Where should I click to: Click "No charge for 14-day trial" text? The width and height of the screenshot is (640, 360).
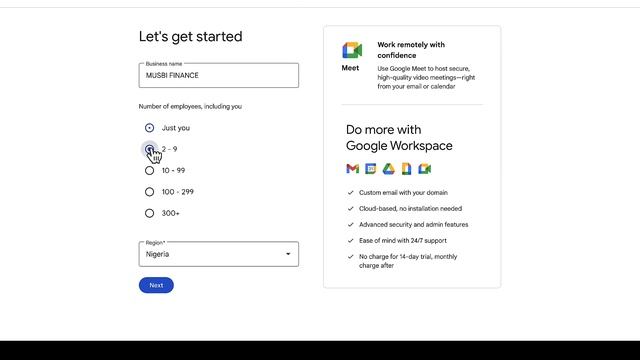pyautogui.click(x=396, y=257)
